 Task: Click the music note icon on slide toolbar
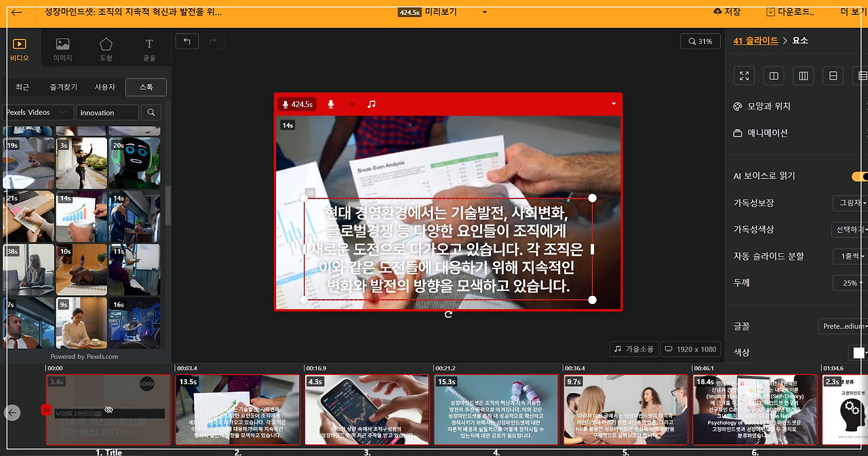pos(371,104)
